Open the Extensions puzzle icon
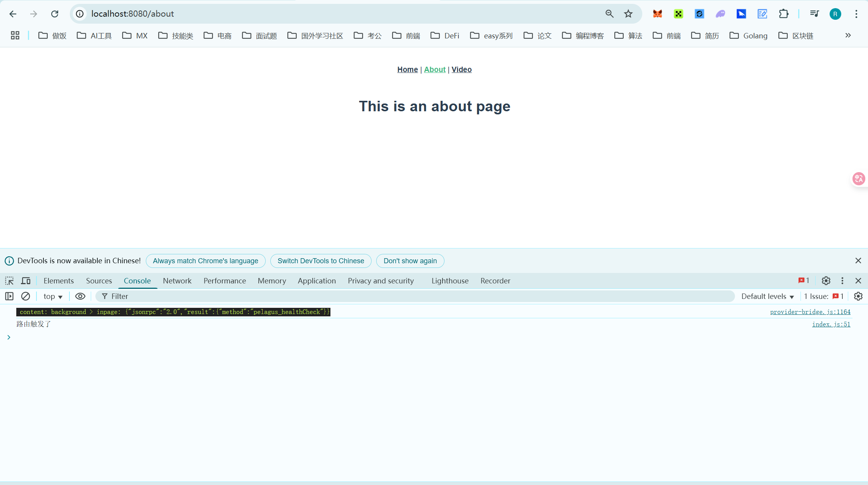 (x=783, y=14)
